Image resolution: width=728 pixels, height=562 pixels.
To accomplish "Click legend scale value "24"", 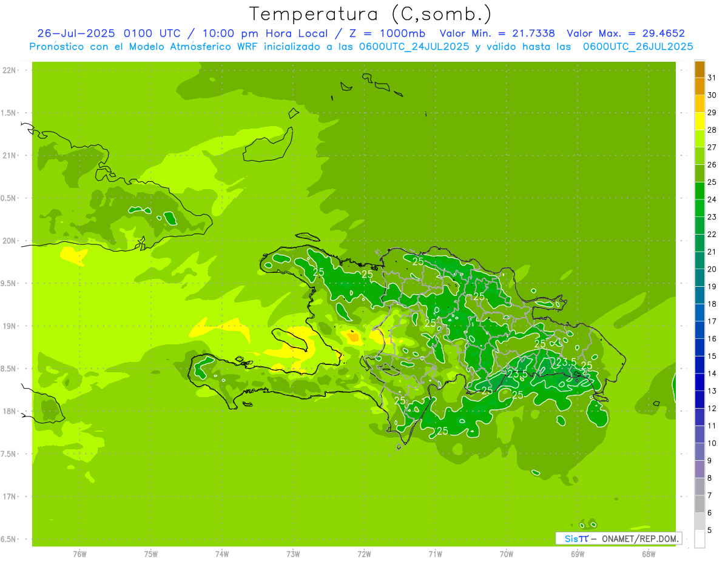I will click(712, 199).
